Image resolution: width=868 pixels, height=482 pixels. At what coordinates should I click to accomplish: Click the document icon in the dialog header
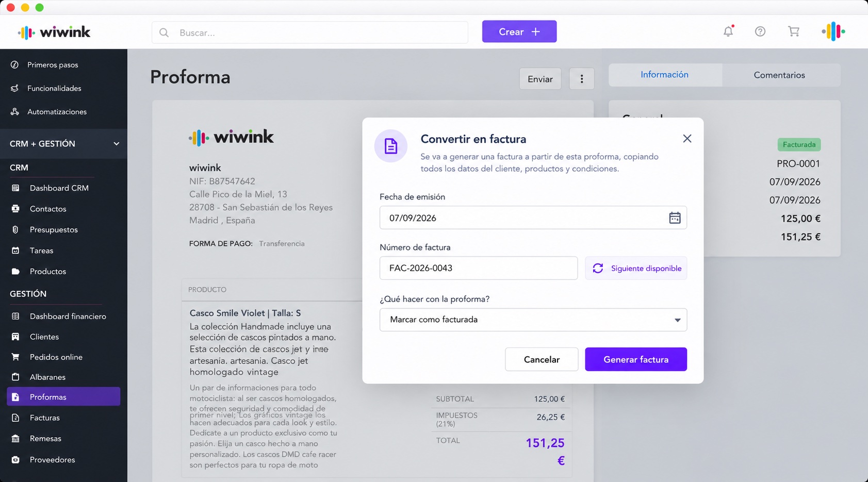[391, 146]
